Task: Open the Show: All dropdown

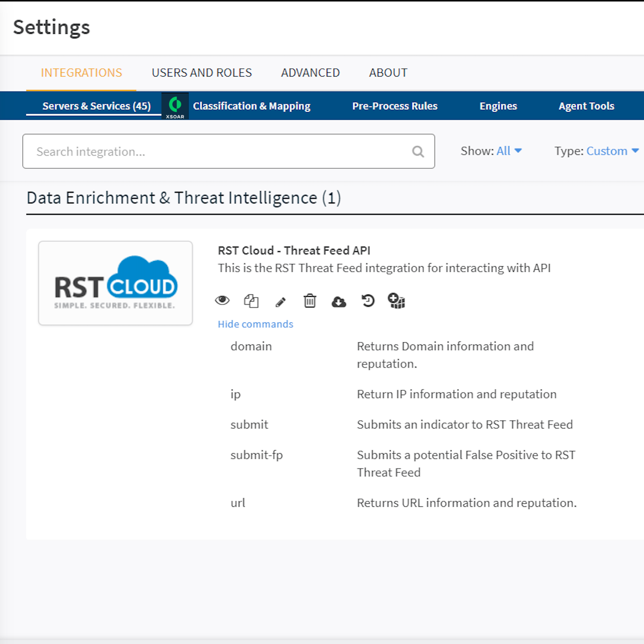Action: 491,151
